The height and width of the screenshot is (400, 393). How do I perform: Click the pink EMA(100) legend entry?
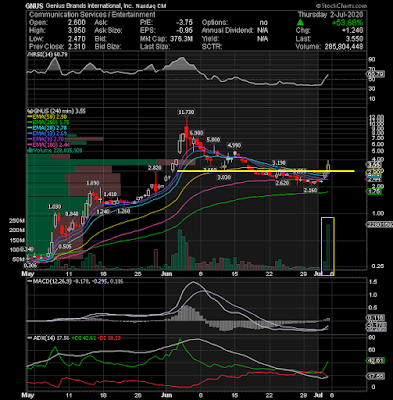tap(50, 145)
